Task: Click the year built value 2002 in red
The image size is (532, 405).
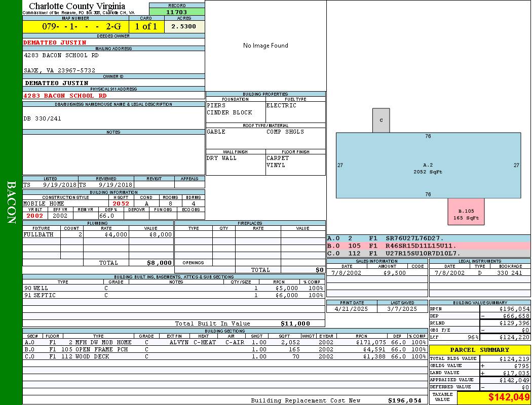Action: [x=35, y=216]
